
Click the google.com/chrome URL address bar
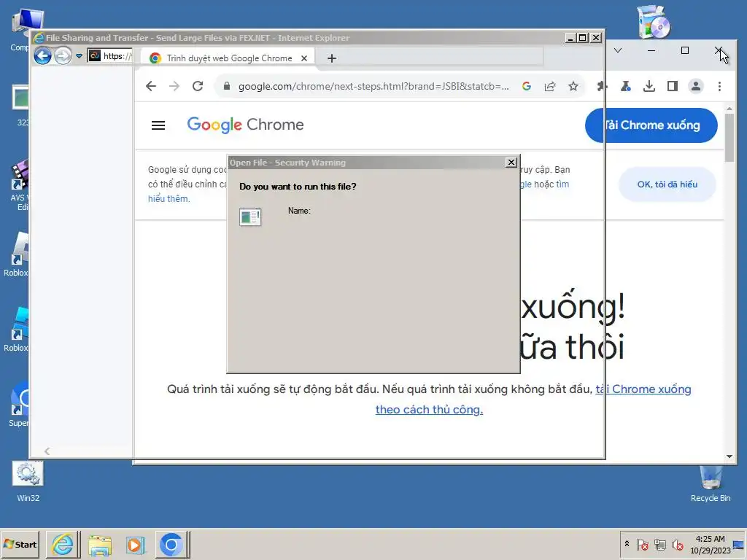click(373, 86)
